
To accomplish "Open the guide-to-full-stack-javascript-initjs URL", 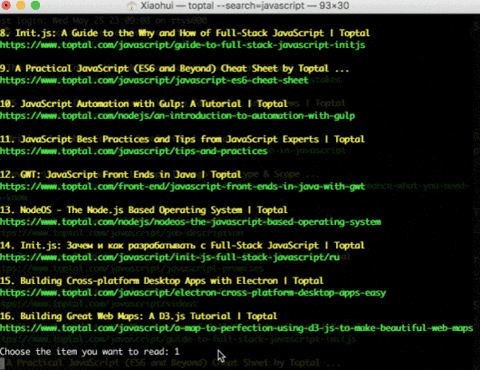I will [x=183, y=45].
